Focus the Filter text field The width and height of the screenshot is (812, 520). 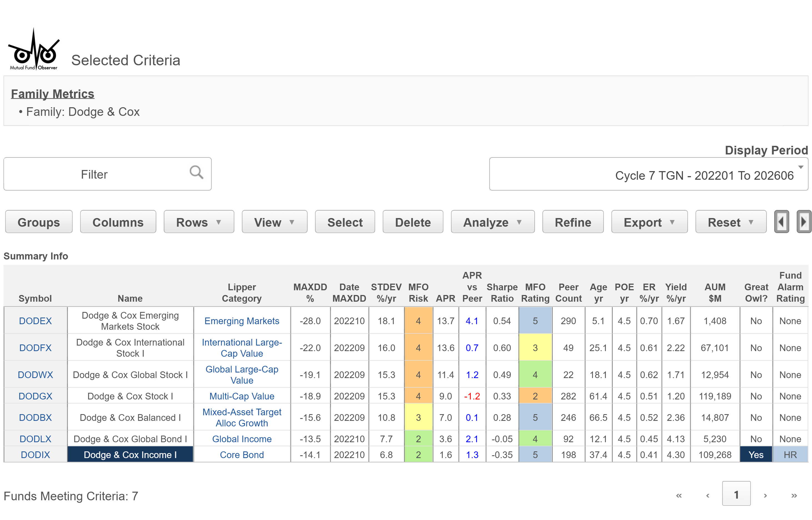click(107, 174)
